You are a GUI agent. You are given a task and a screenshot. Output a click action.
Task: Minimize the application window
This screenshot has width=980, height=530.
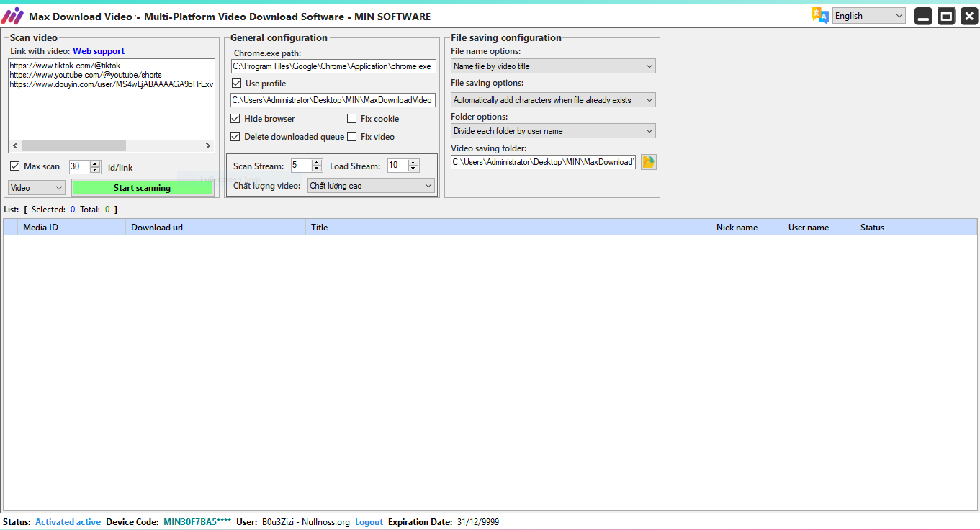point(923,16)
